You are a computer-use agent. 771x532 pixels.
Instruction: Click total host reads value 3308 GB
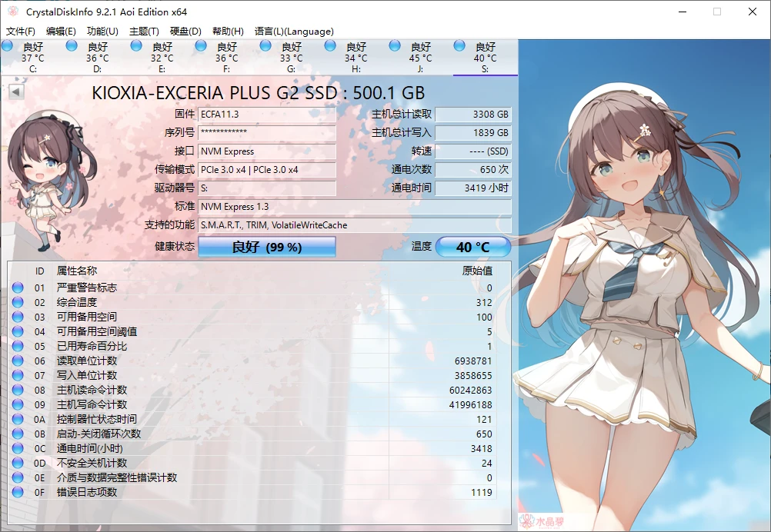473,115
